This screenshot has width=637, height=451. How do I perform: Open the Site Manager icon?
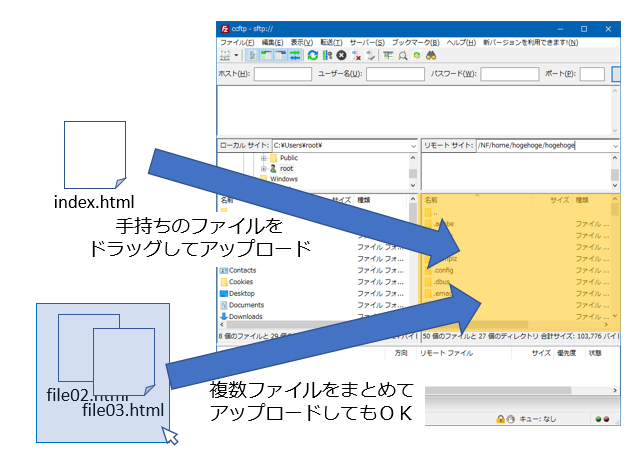pos(225,56)
